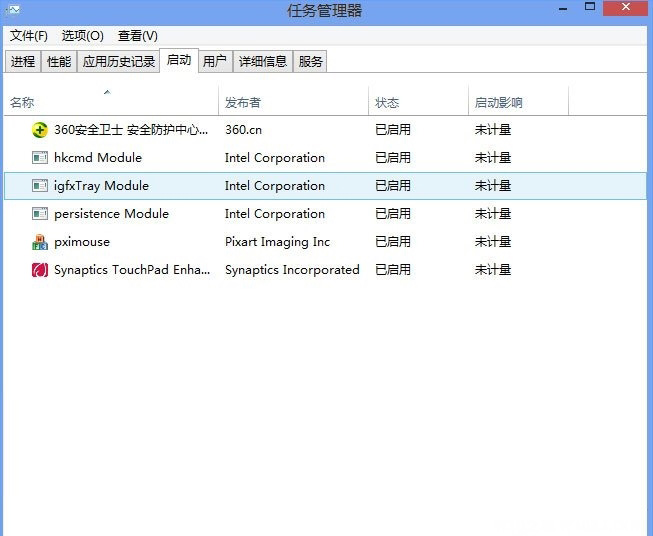The width and height of the screenshot is (653, 536).
Task: Click the hkcmd Module program icon
Action: tap(40, 158)
